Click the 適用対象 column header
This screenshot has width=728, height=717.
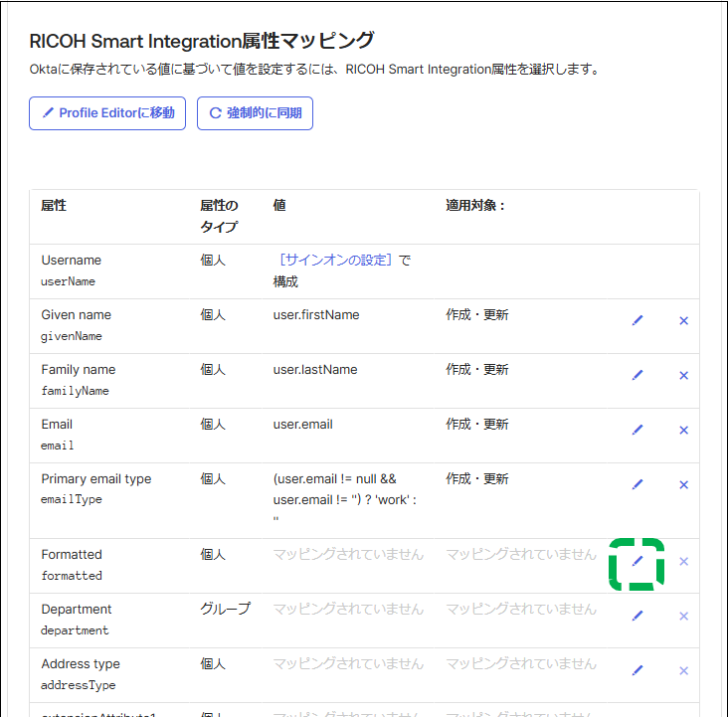(475, 205)
